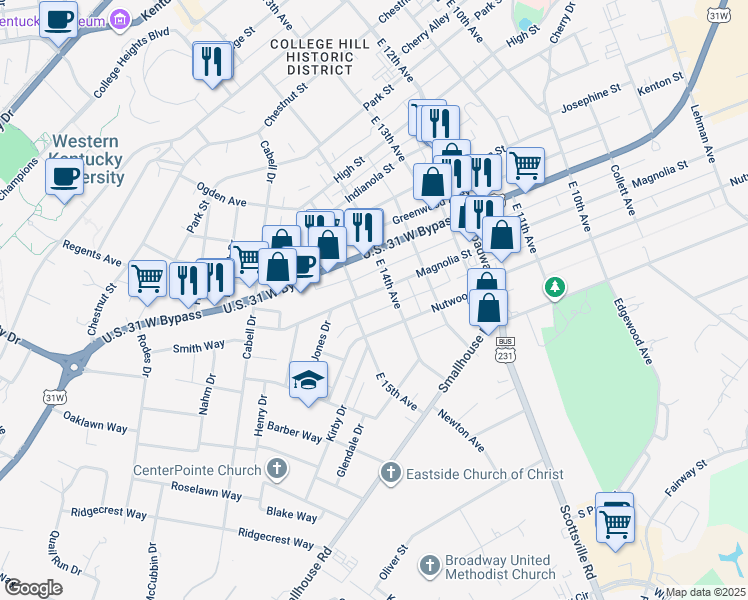Click the restaurant marker near College Hill district
Image resolution: width=748 pixels, height=600 pixels.
(212, 61)
